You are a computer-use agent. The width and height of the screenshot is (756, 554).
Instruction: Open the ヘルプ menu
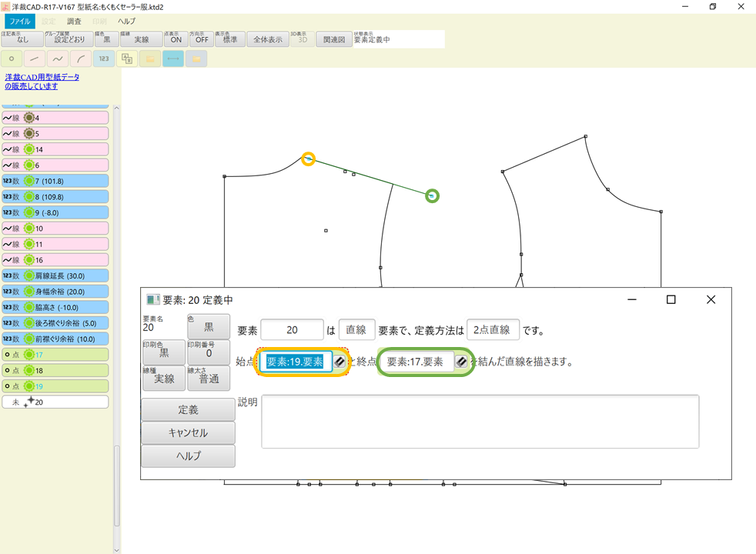click(x=125, y=21)
